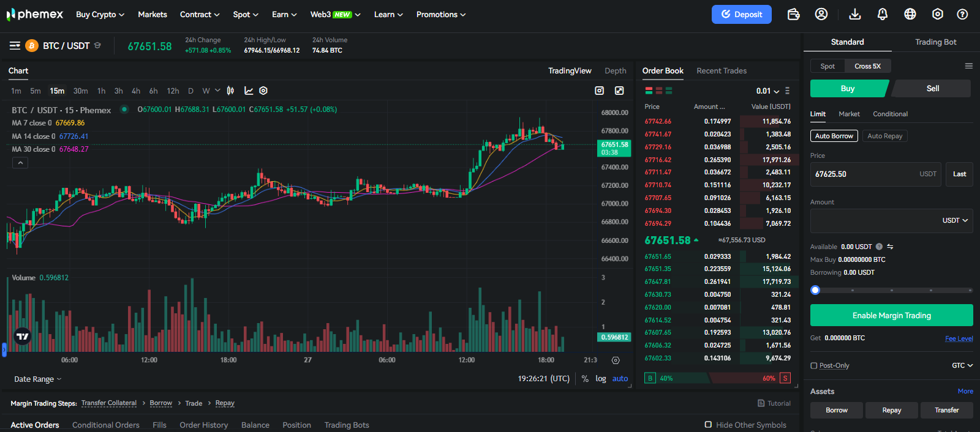
Task: Click the candlestick chart type icon
Action: [230, 91]
